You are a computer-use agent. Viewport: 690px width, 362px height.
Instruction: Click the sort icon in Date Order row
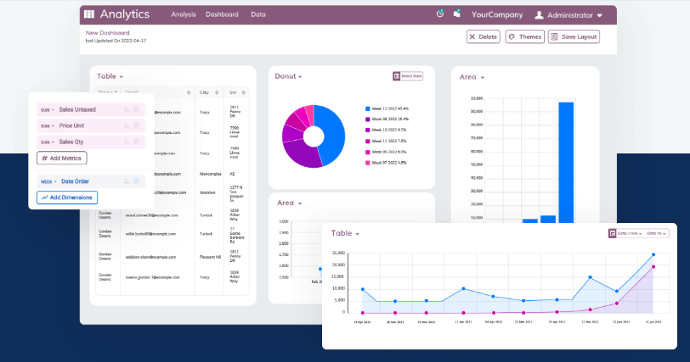click(127, 181)
